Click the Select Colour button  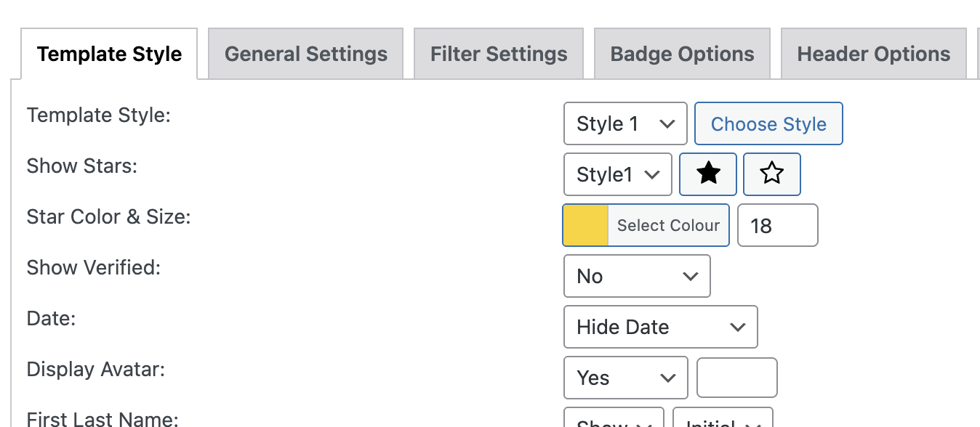click(x=668, y=225)
